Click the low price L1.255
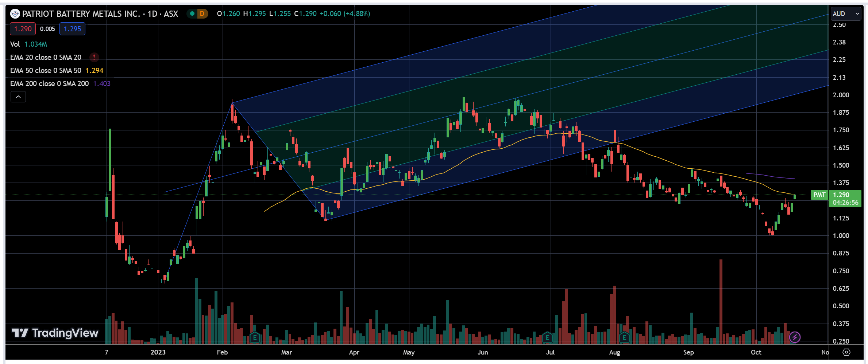The image size is (868, 364). [x=280, y=14]
